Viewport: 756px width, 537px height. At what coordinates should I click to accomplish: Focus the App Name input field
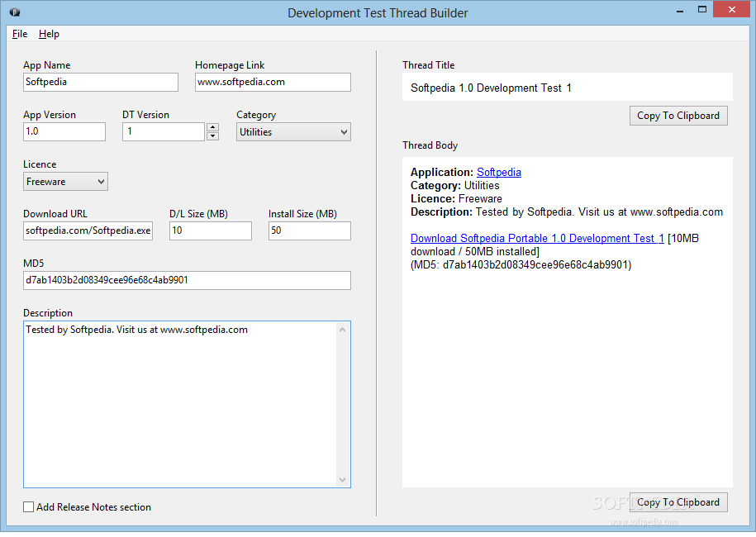click(x=101, y=82)
